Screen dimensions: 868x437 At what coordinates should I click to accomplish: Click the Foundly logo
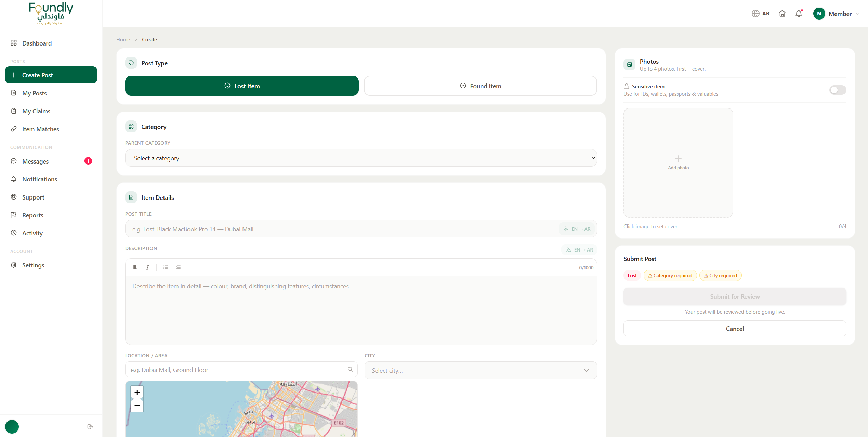[51, 13]
